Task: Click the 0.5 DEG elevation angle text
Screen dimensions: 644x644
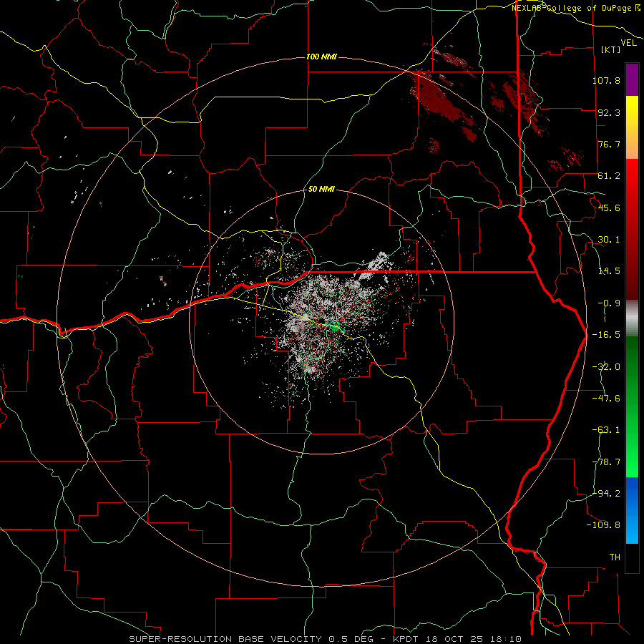Action: click(x=355, y=639)
